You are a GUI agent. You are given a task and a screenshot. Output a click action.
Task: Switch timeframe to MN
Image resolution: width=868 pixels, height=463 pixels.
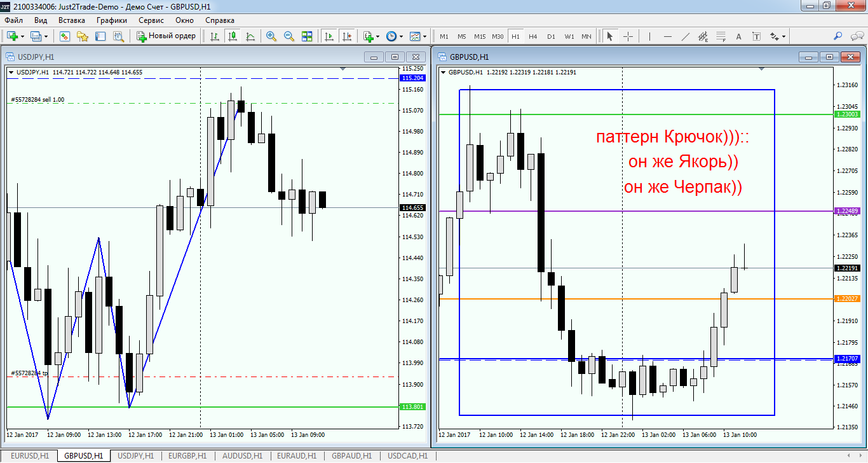tap(587, 36)
